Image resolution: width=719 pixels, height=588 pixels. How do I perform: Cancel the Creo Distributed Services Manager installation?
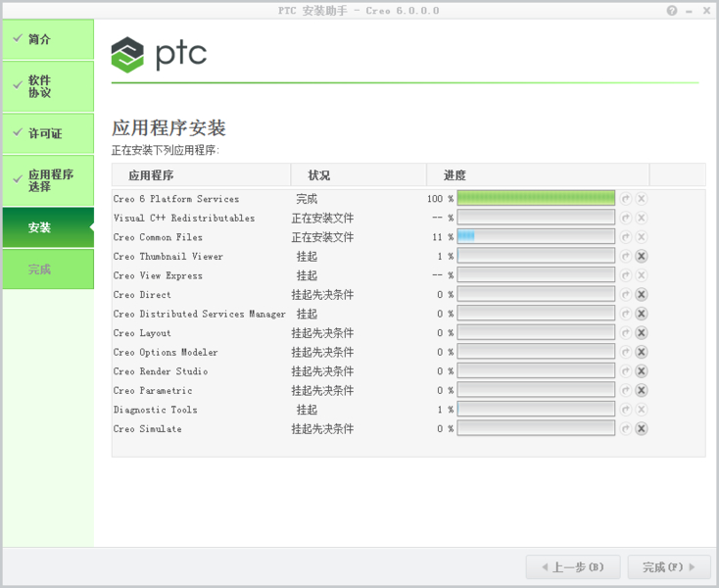(642, 314)
